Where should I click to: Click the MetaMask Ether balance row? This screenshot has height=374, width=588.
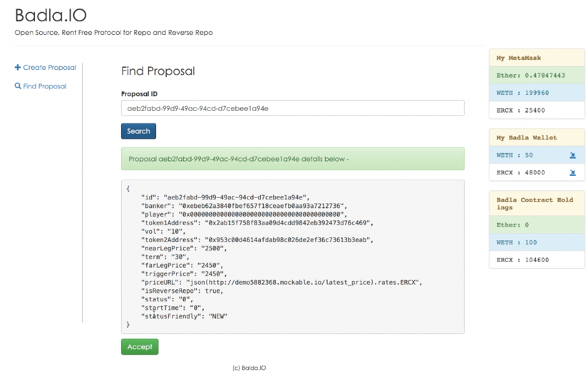pyautogui.click(x=537, y=75)
